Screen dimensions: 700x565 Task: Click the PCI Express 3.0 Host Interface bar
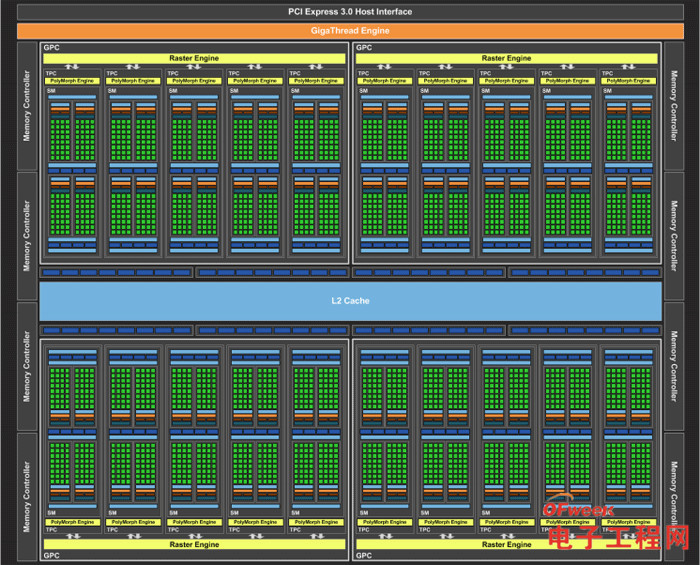point(350,12)
